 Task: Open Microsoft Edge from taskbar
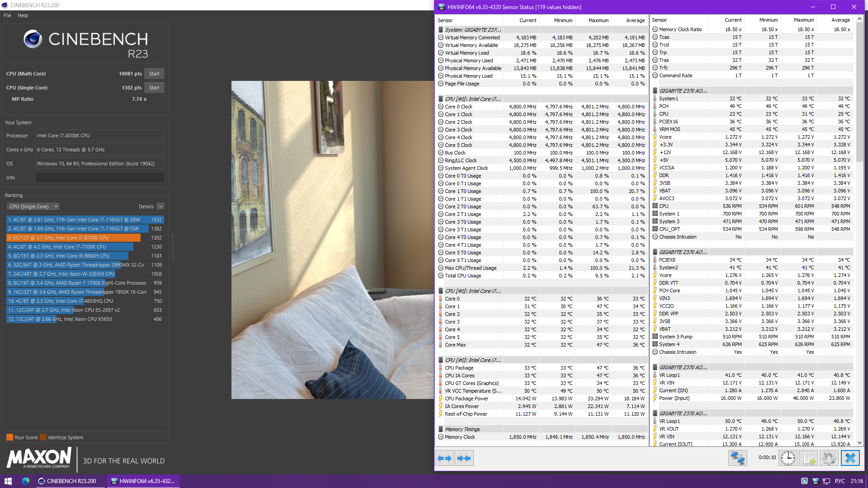[26, 481]
